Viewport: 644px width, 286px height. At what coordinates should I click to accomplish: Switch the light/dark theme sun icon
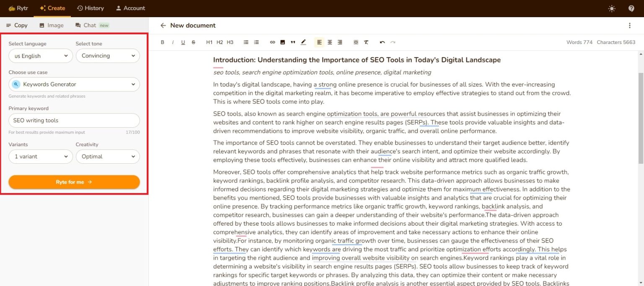click(x=612, y=8)
